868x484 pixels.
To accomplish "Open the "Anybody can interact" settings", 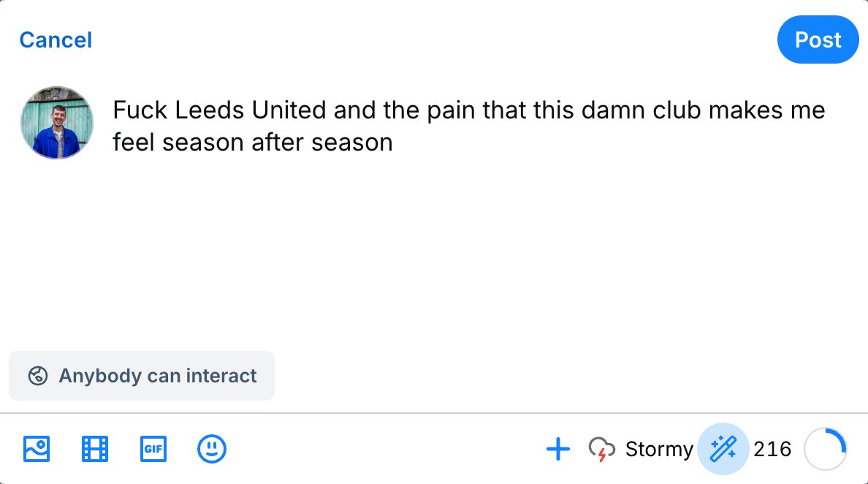I will pos(142,376).
